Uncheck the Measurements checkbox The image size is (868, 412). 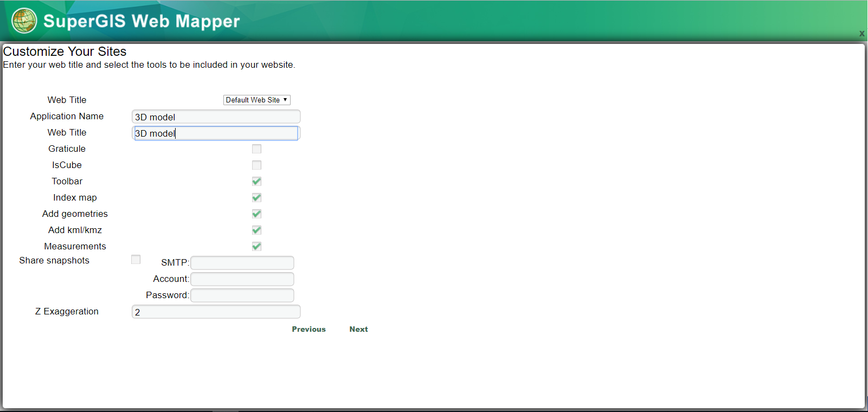[x=257, y=247]
